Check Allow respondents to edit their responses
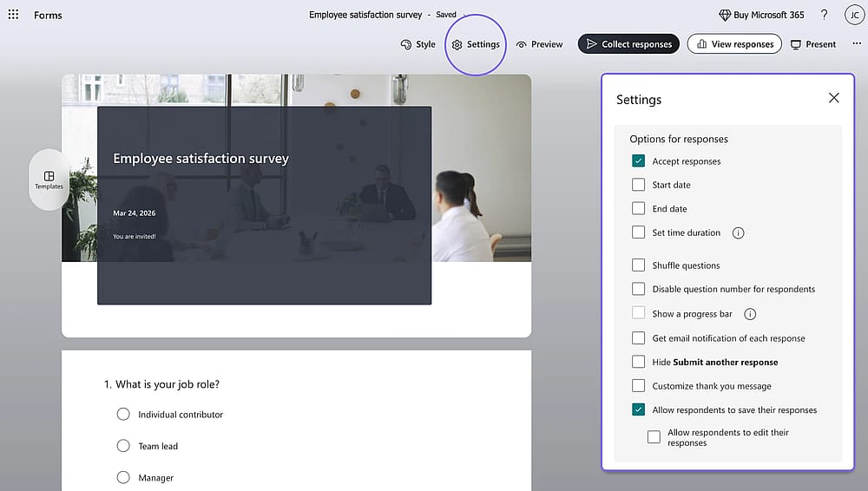The height and width of the screenshot is (491, 868). coord(654,436)
